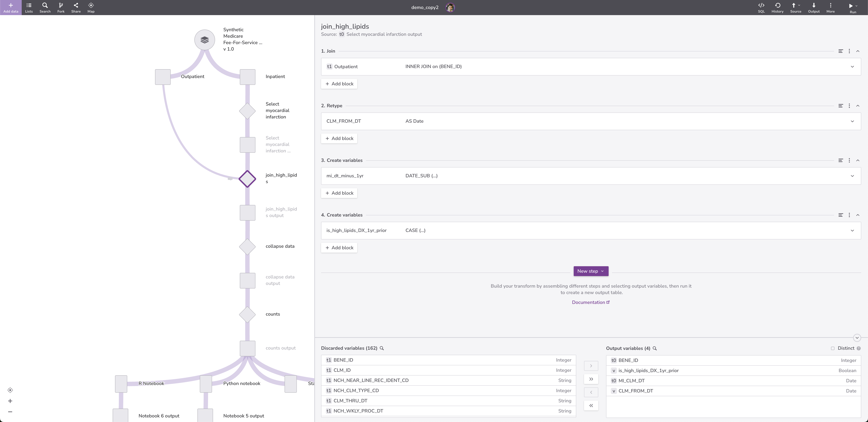Expand the Outpatient INNER JOIN block

(x=852, y=67)
